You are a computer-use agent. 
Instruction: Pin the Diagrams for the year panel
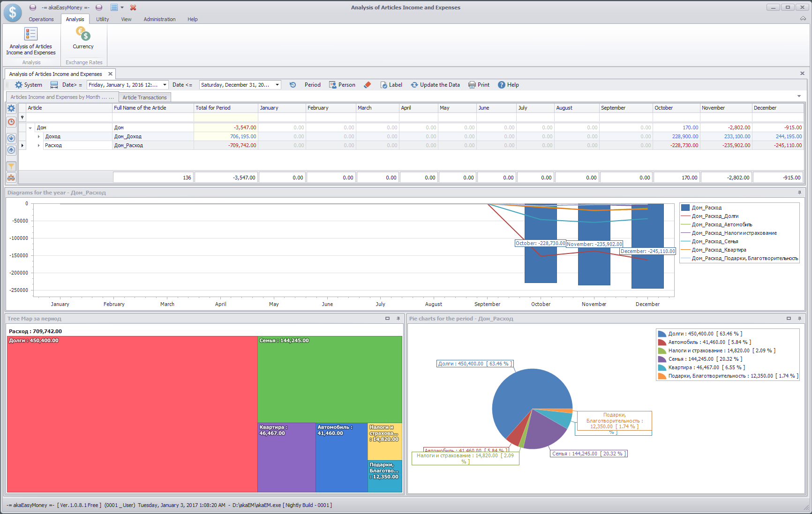click(x=799, y=193)
